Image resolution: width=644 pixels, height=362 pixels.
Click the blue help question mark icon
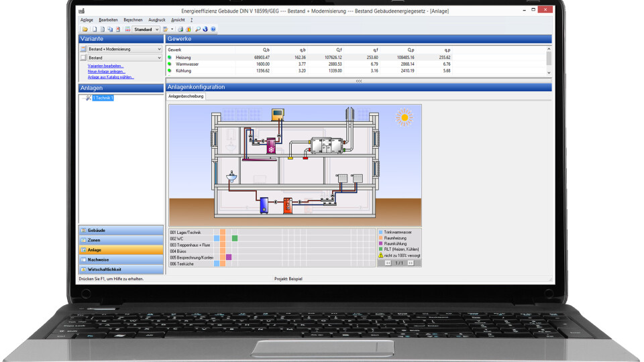point(213,29)
